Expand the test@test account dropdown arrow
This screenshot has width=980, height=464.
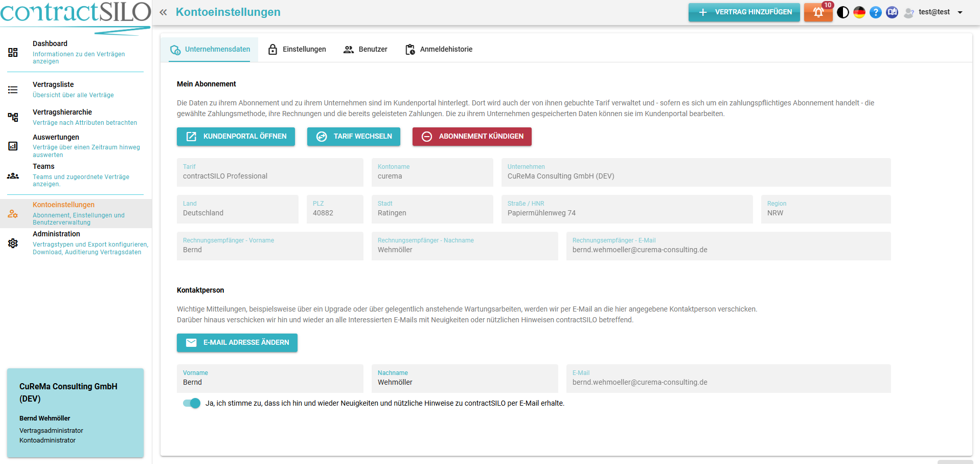pyautogui.click(x=960, y=12)
